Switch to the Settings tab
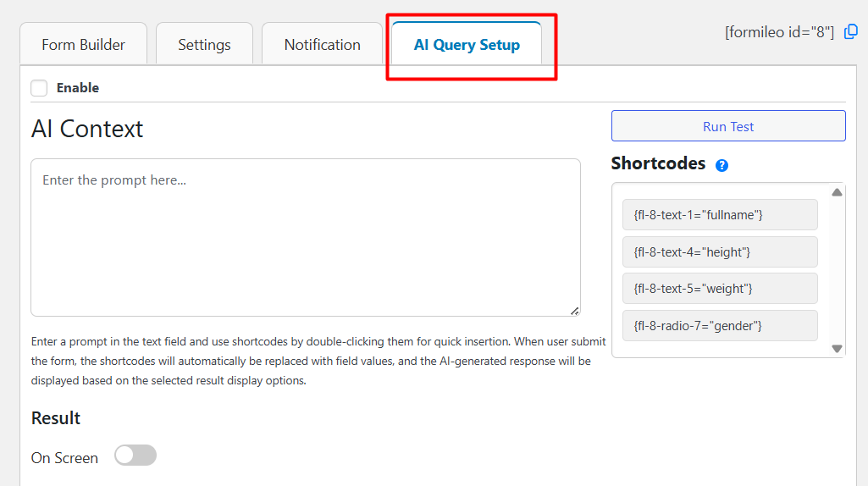This screenshot has width=868, height=486. click(x=204, y=45)
